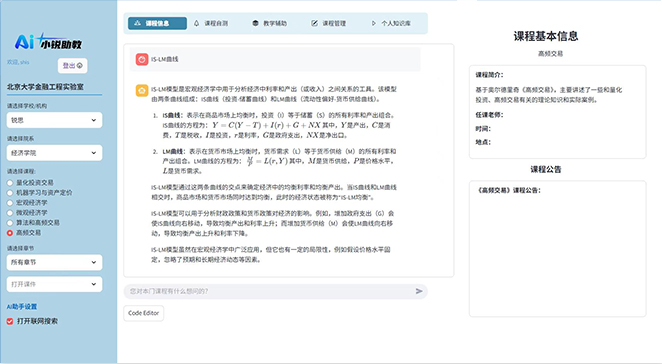The height and width of the screenshot is (364, 662).
Task: Switch to the 课程信息 tab
Action: pos(157,23)
